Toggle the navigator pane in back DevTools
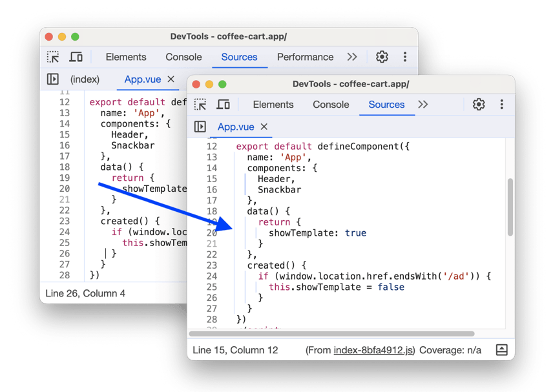This screenshot has height=392, width=553. click(x=52, y=79)
